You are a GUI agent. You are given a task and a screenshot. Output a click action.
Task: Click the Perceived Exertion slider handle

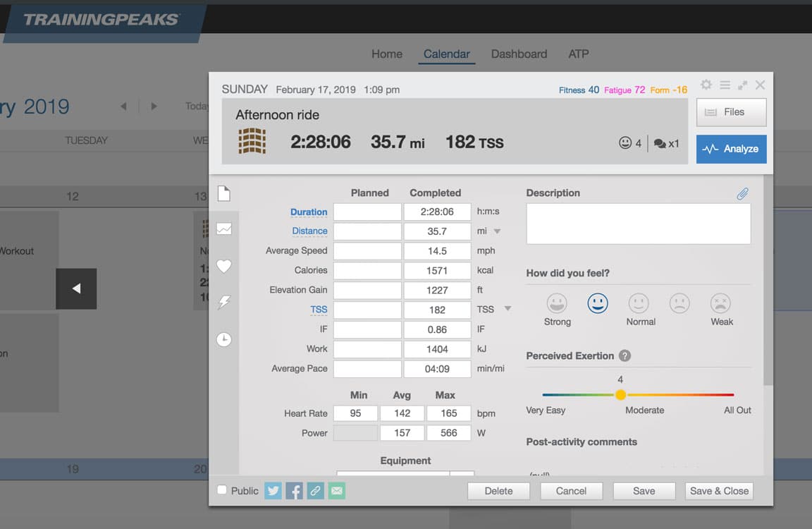click(x=620, y=395)
